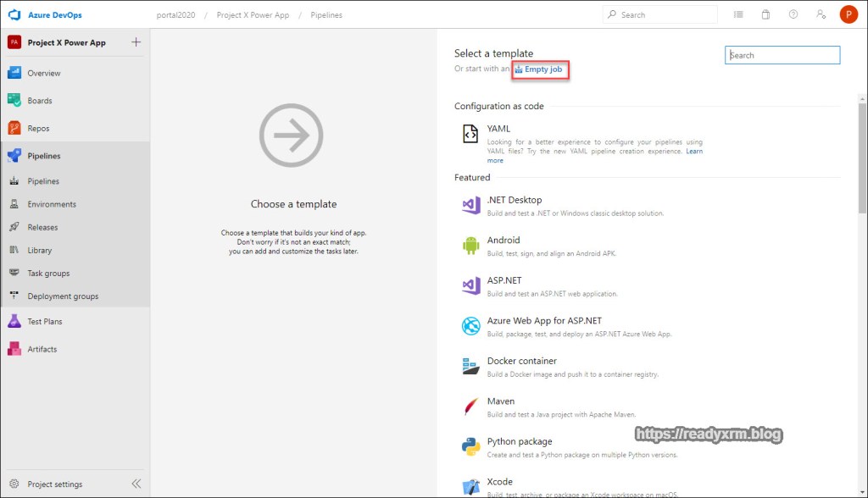Open user settings icon in header
The height and width of the screenshot is (498, 868).
[x=820, y=14]
